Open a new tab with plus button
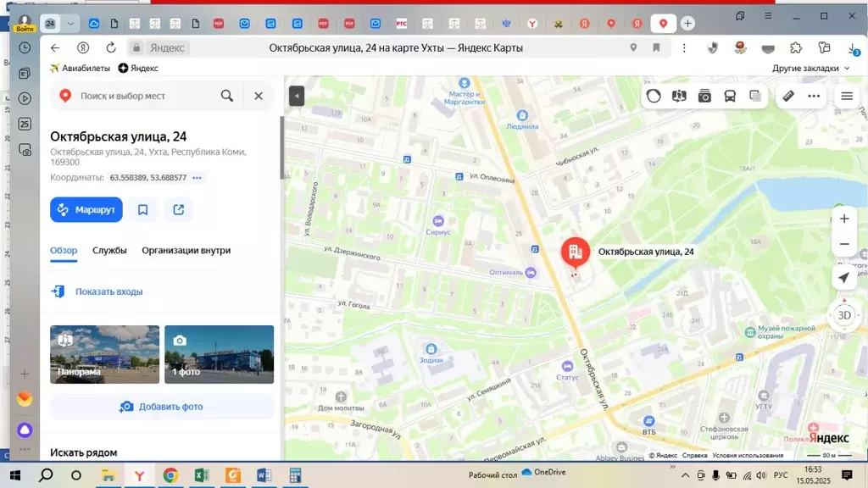The width and height of the screenshot is (868, 488). tap(687, 23)
